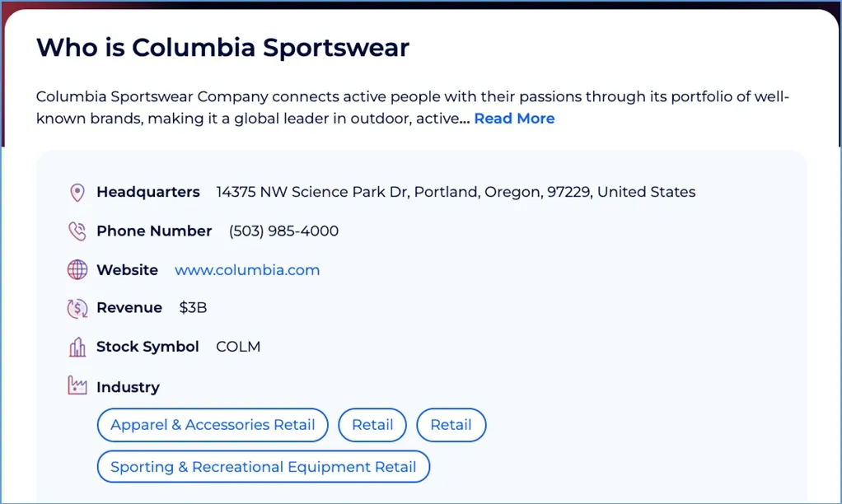842x504 pixels.
Task: Select the Website globe icon
Action: [x=77, y=269]
